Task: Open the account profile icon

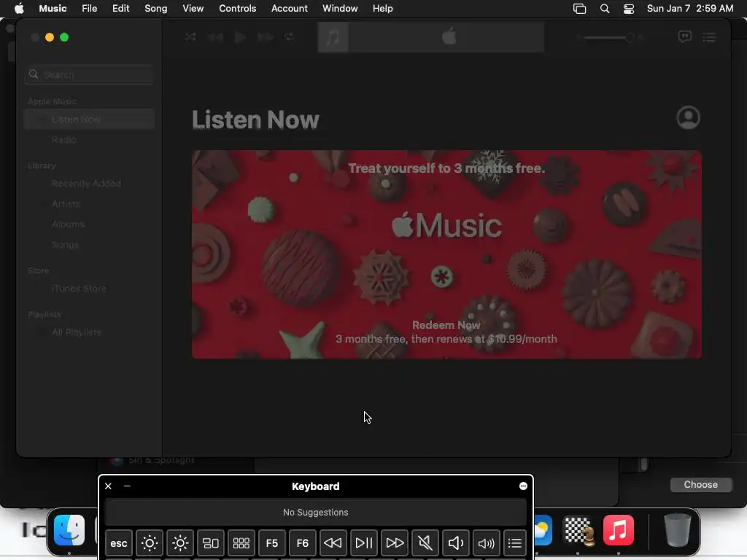Action: (x=688, y=117)
